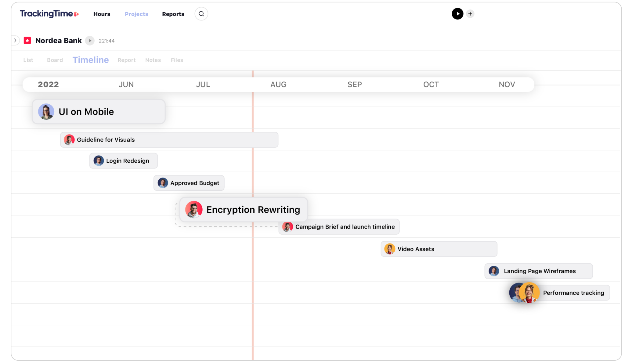
Task: Select JUN in the month bar
Action: 126,85
